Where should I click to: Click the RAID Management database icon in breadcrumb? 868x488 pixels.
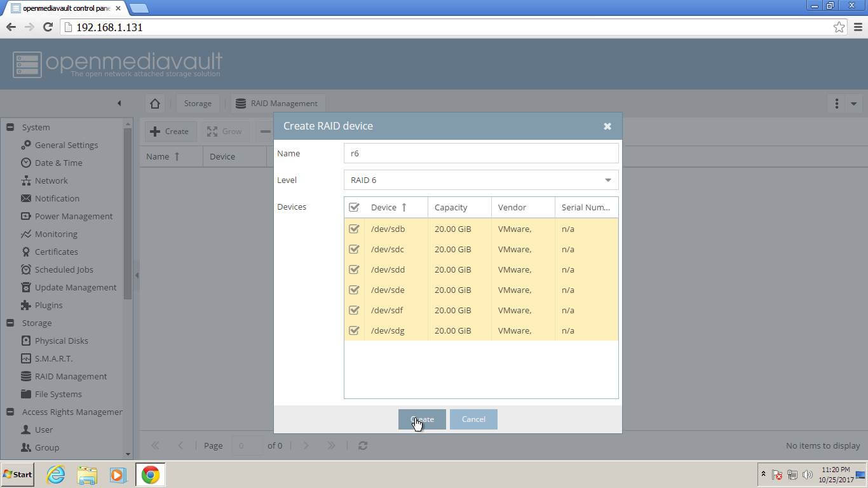[x=241, y=103]
